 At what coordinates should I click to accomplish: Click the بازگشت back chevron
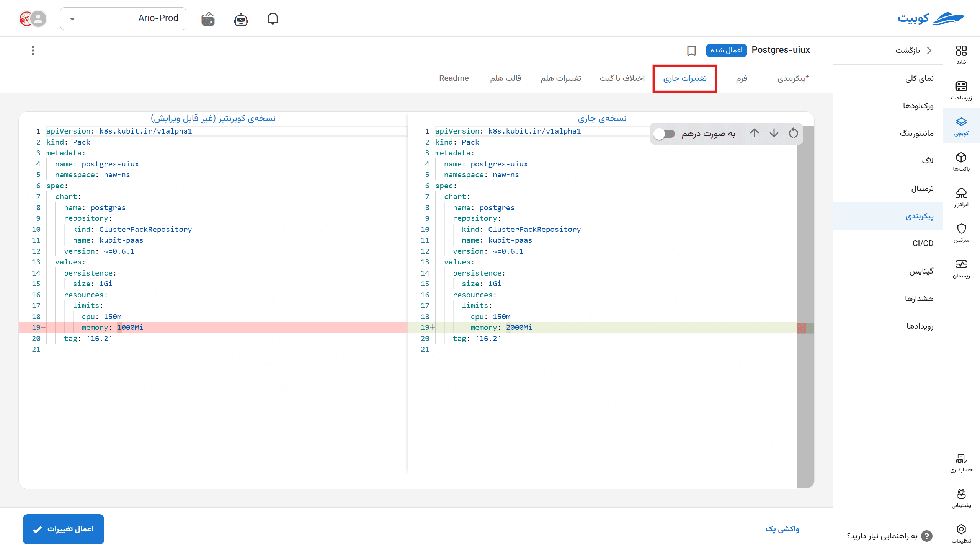click(x=929, y=51)
